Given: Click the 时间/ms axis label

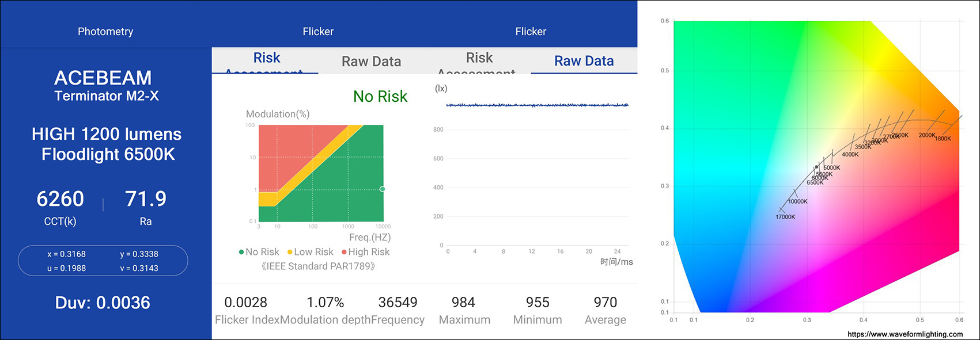Looking at the screenshot, I should (x=616, y=262).
